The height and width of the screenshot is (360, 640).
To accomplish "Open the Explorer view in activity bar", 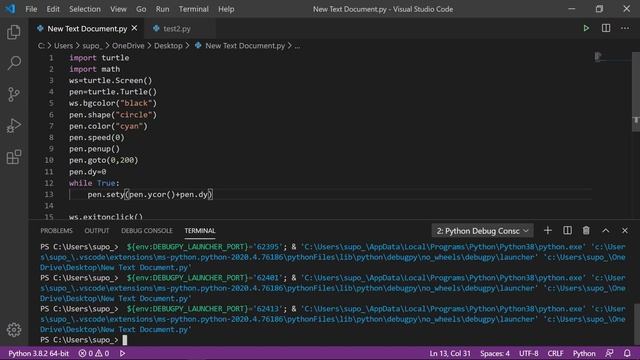I will point(14,32).
